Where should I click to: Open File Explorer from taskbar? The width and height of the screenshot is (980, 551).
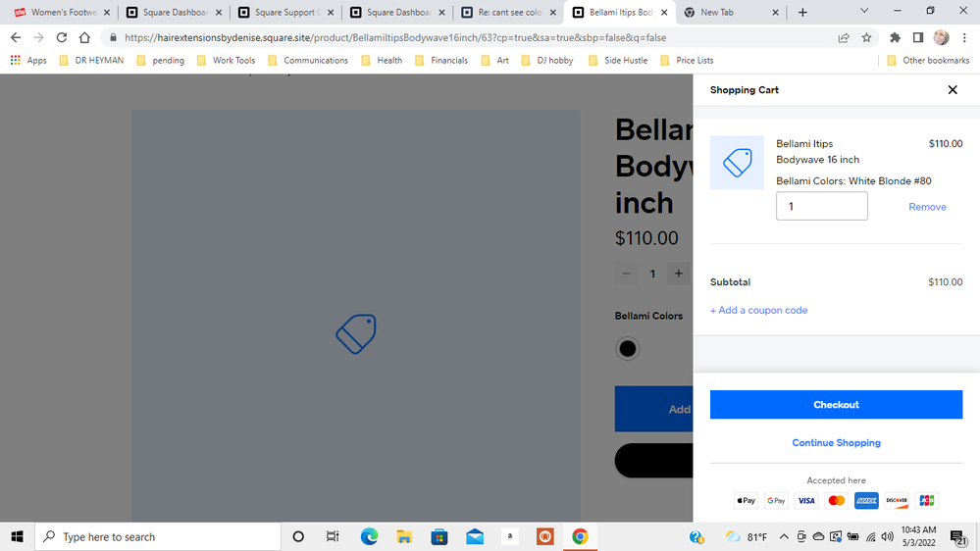pos(404,536)
